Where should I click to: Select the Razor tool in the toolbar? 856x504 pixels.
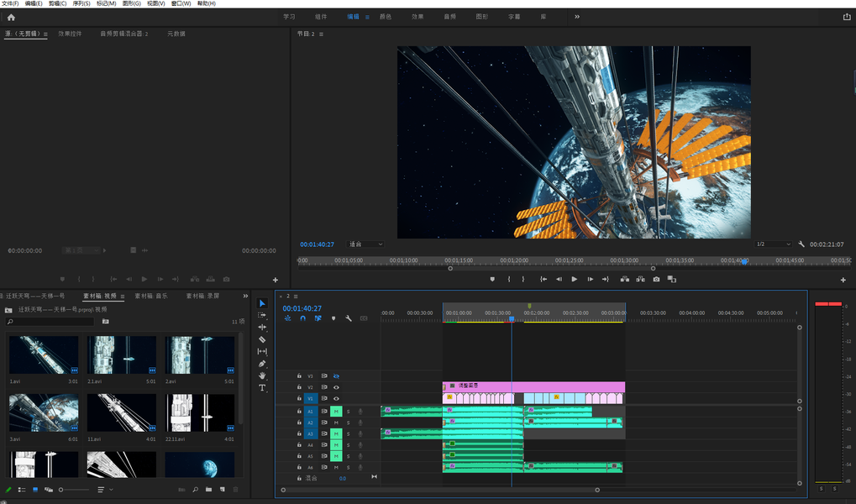pyautogui.click(x=262, y=339)
